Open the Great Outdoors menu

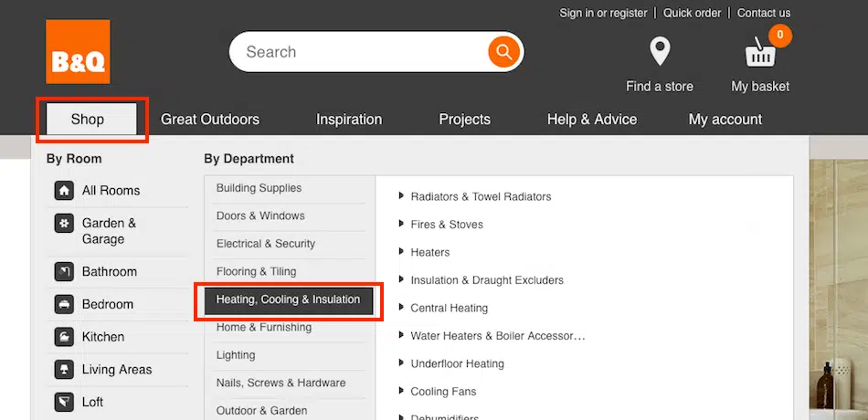pyautogui.click(x=210, y=120)
